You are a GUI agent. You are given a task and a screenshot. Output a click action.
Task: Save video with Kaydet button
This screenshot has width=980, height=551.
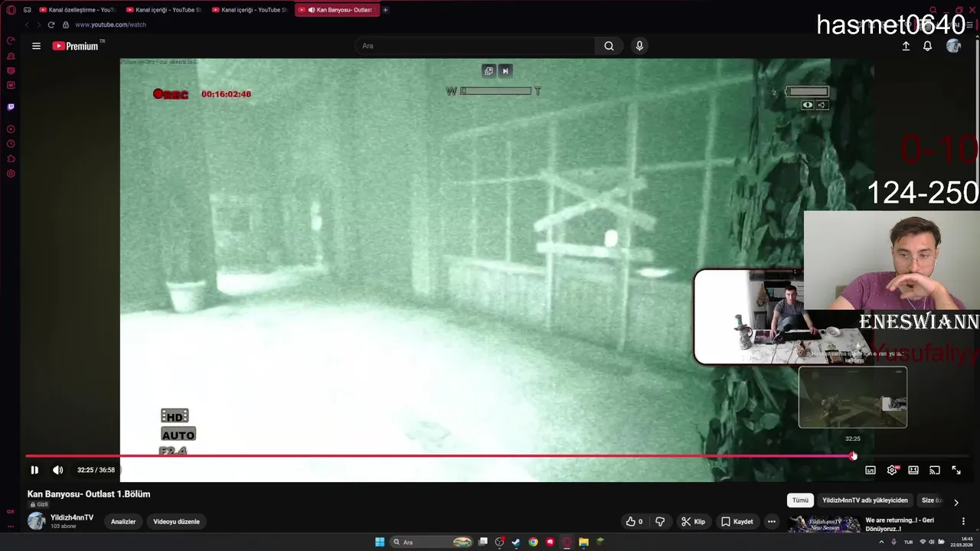(737, 522)
